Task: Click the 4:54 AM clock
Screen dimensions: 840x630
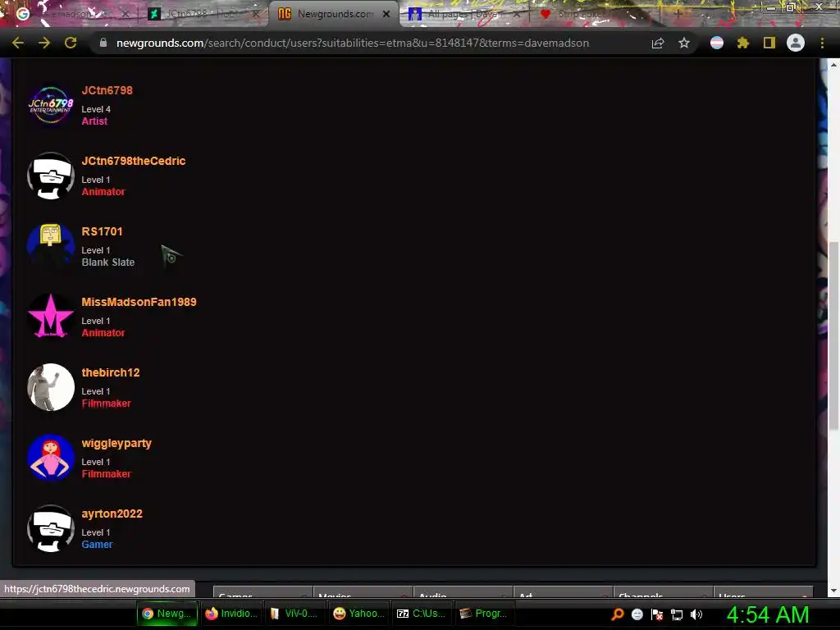Action: point(768,614)
